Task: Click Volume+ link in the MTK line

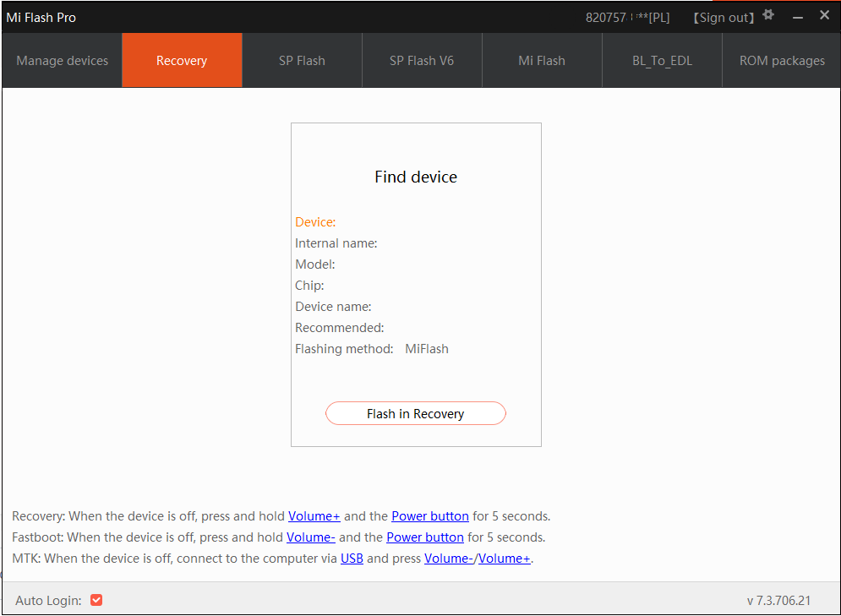Action: tap(505, 559)
